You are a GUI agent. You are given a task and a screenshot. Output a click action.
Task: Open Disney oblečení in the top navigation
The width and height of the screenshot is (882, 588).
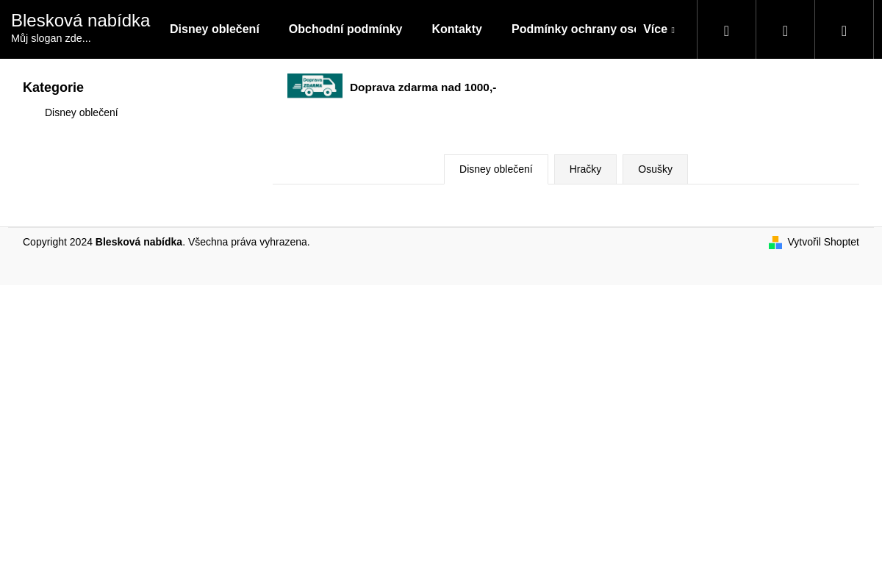[x=215, y=29]
